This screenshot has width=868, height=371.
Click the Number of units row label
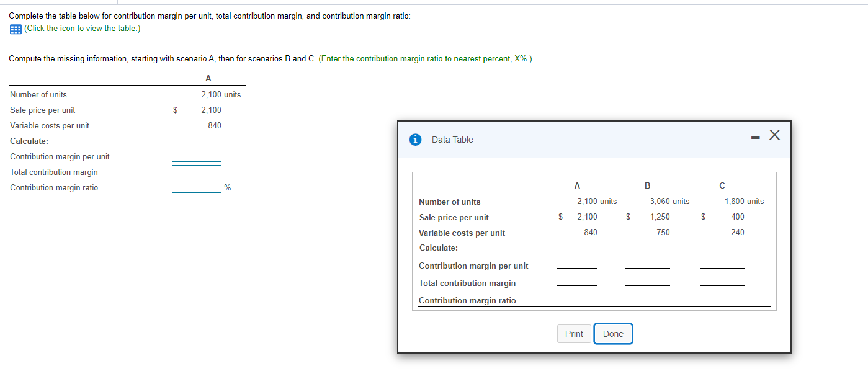click(449, 202)
